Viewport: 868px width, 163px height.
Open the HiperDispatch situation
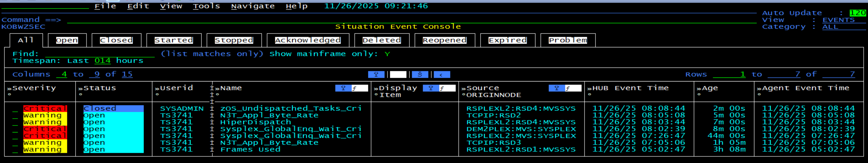click(x=256, y=122)
